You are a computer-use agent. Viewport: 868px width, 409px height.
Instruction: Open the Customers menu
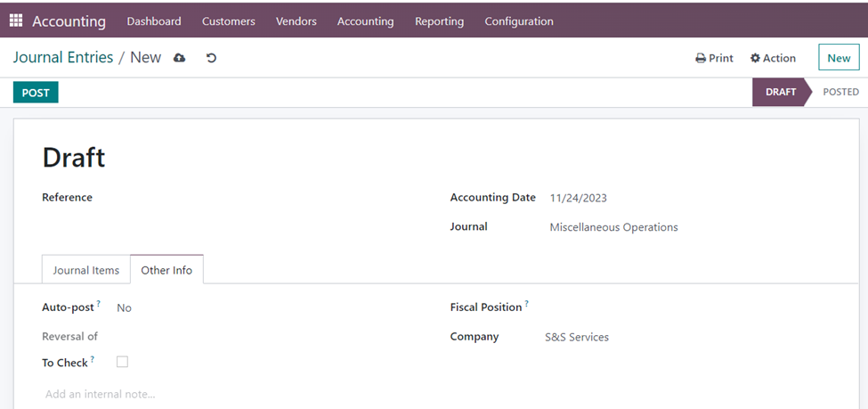pos(228,21)
